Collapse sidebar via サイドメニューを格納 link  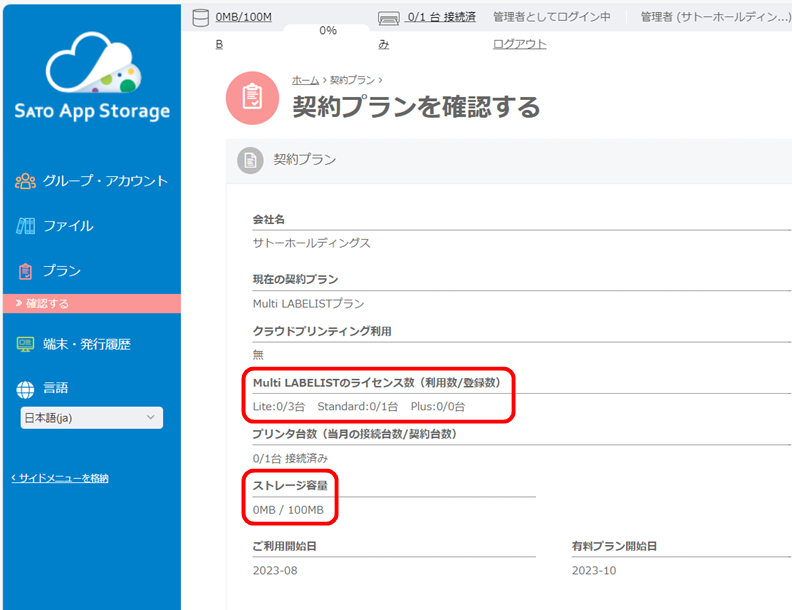(60, 478)
